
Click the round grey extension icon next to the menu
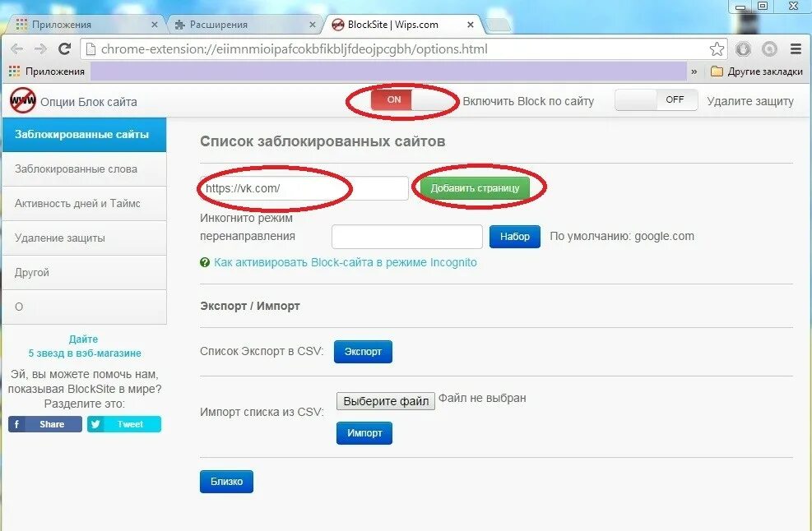(769, 49)
